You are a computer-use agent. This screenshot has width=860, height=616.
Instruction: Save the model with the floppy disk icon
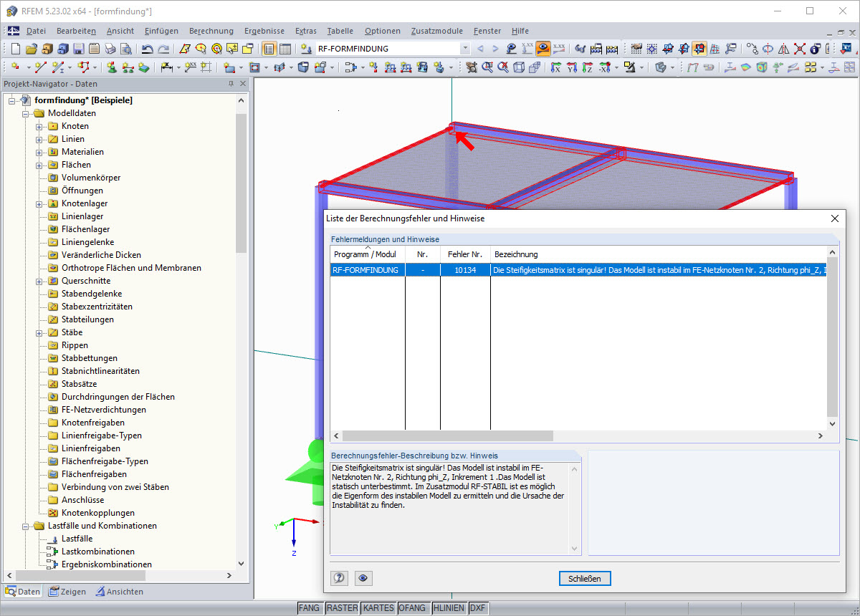pos(78,49)
